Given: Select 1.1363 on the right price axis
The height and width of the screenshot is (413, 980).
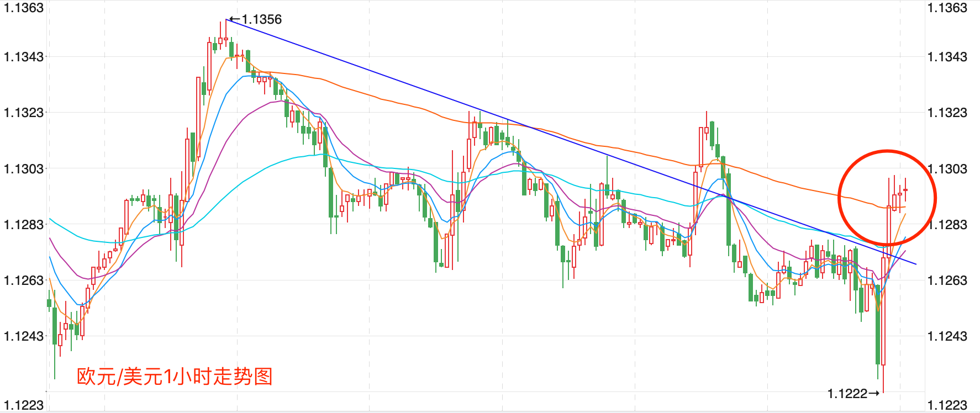Looking at the screenshot, I should coord(947,8).
